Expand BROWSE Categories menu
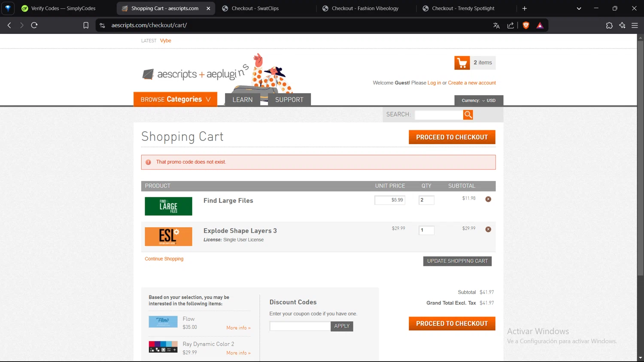This screenshot has height=362, width=644. (175, 99)
